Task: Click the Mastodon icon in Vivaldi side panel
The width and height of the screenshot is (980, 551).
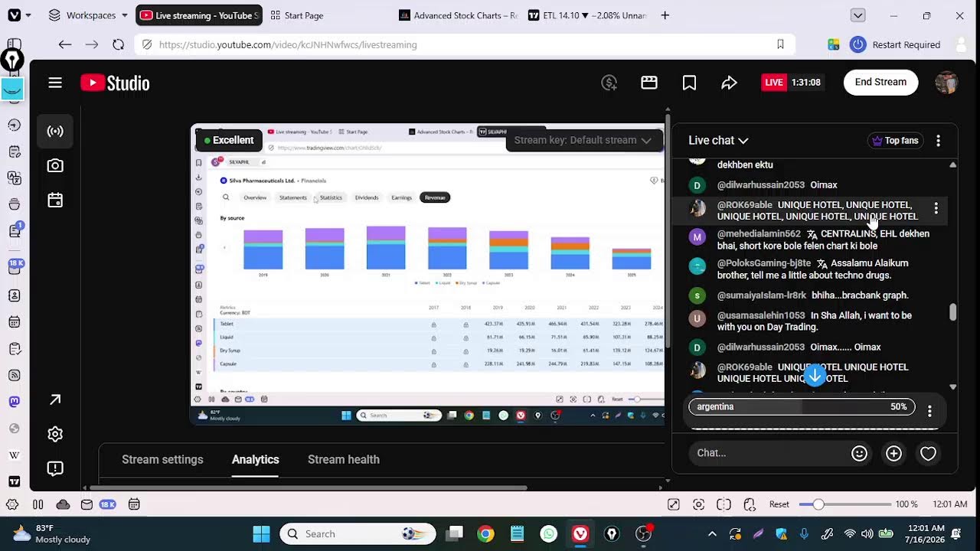Action: pyautogui.click(x=14, y=401)
